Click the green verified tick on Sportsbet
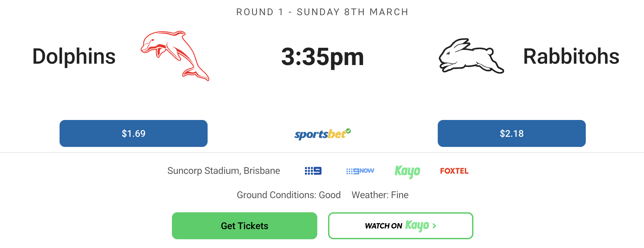This screenshot has height=248, width=644. coord(348,131)
